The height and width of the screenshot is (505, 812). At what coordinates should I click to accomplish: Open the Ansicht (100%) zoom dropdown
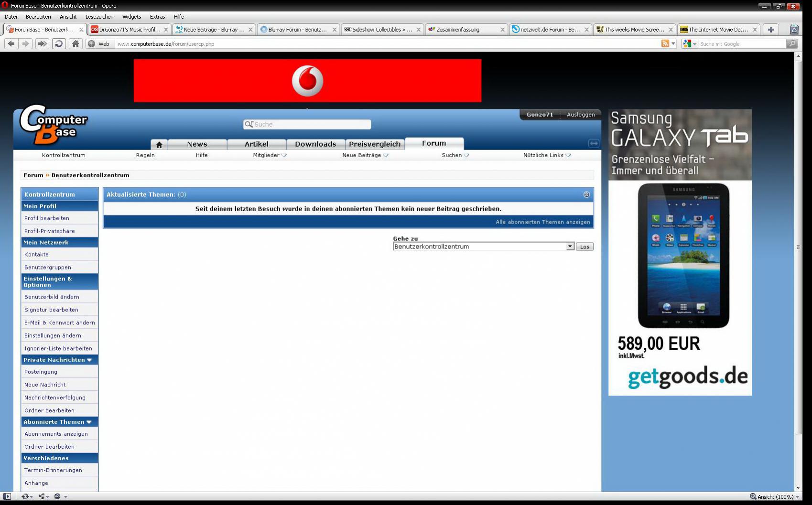(x=774, y=496)
